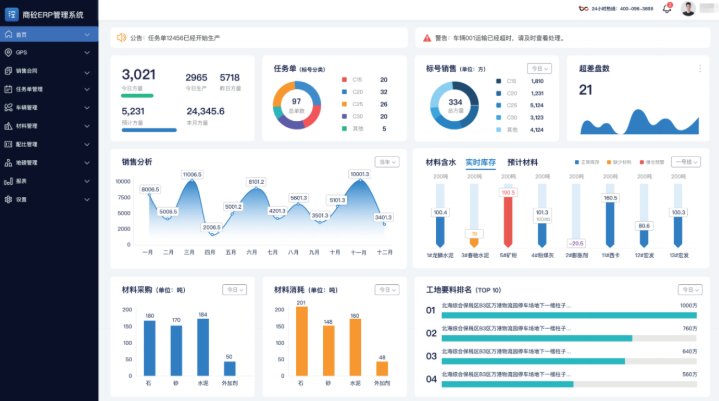Click the announcement speaker icon
Viewport: 719px width, 401px height.
[x=121, y=38]
